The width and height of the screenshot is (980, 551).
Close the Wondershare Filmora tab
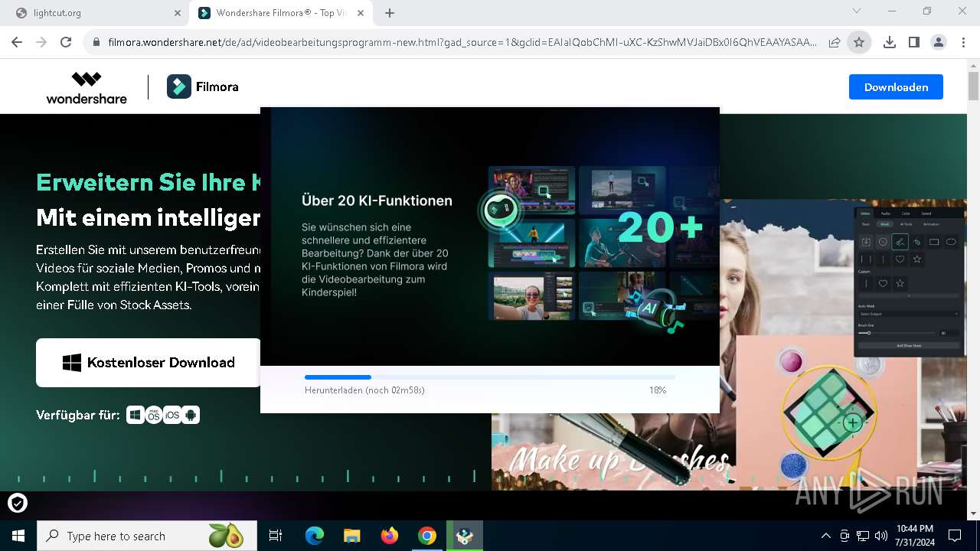[361, 13]
